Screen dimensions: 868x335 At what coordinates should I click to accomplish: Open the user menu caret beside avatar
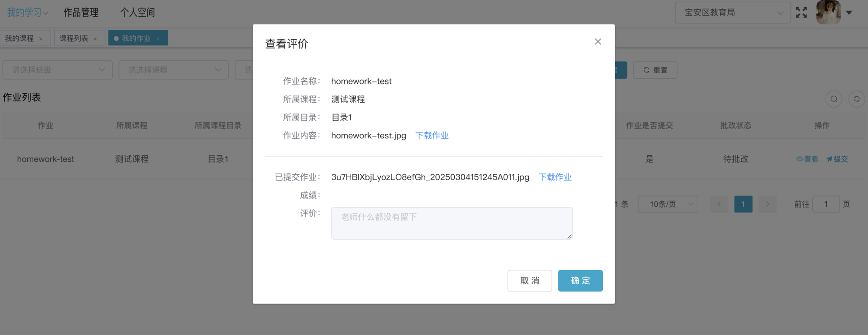point(849,13)
